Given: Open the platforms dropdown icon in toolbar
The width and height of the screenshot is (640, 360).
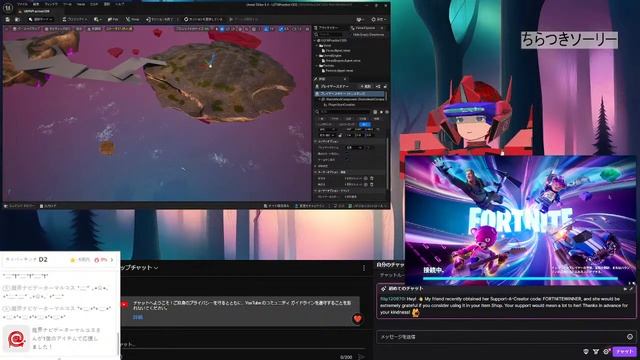Looking at the screenshot, I should click(x=360, y=19).
